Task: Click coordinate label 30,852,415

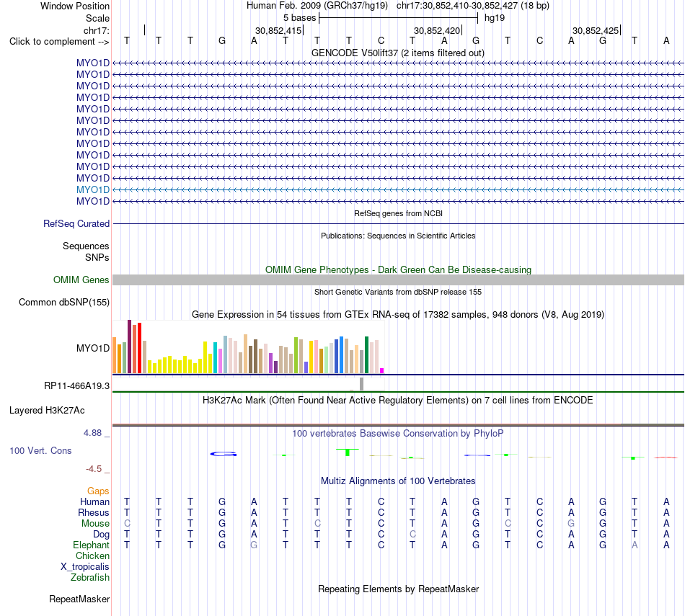Action: [278, 30]
